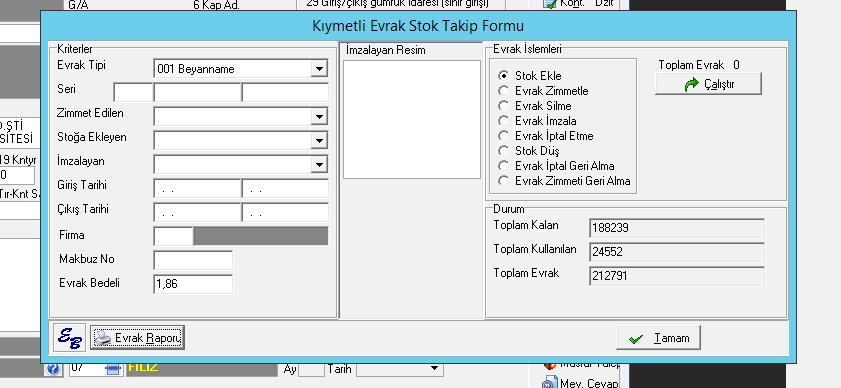Viewport: 841px width, 388px height.
Task: Choose Evrak İptal Etme radio button
Action: pyautogui.click(x=504, y=136)
